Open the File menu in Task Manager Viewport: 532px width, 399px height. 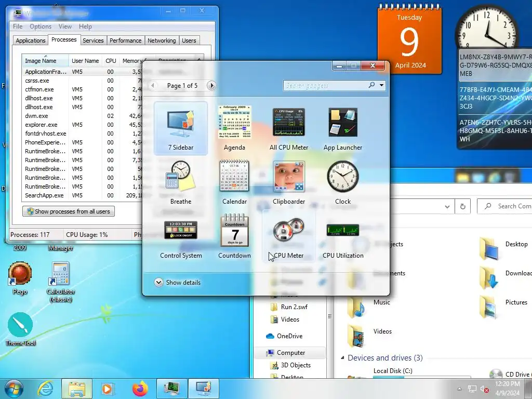(x=18, y=26)
